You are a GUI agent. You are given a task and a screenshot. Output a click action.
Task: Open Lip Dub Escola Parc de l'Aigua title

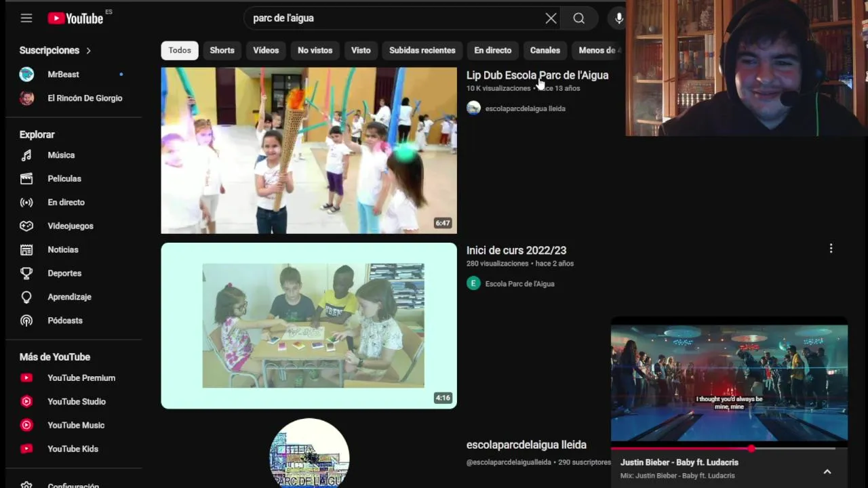[x=537, y=75]
